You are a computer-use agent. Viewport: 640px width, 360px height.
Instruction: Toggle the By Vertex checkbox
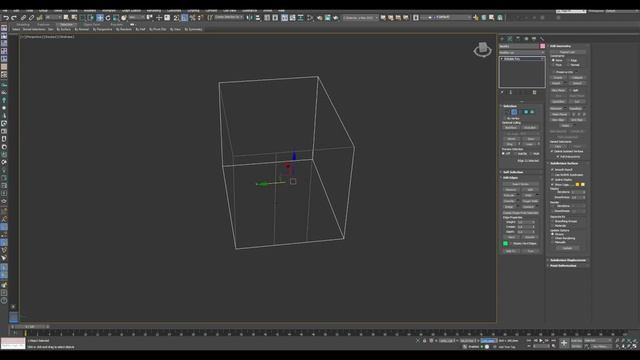coord(504,118)
